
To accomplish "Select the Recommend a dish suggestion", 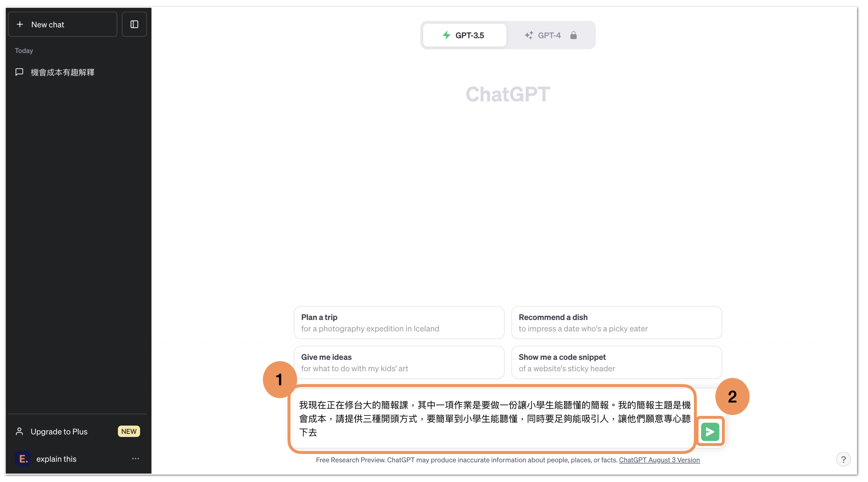I will 616,322.
